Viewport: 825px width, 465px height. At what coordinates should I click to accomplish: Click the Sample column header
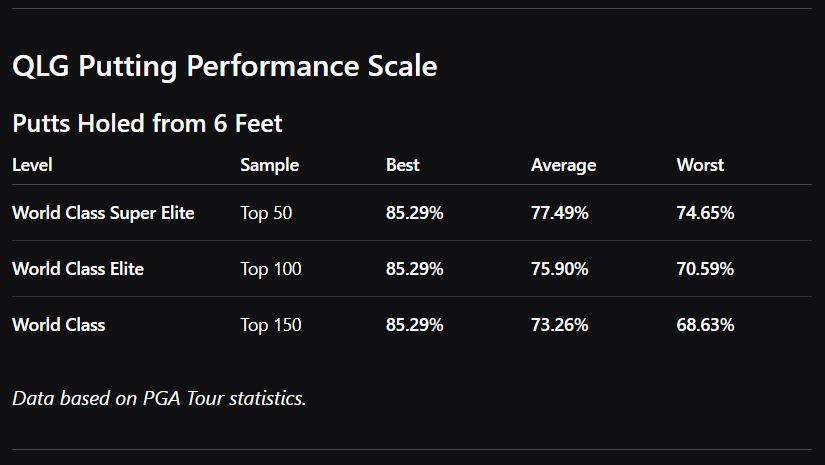(269, 165)
